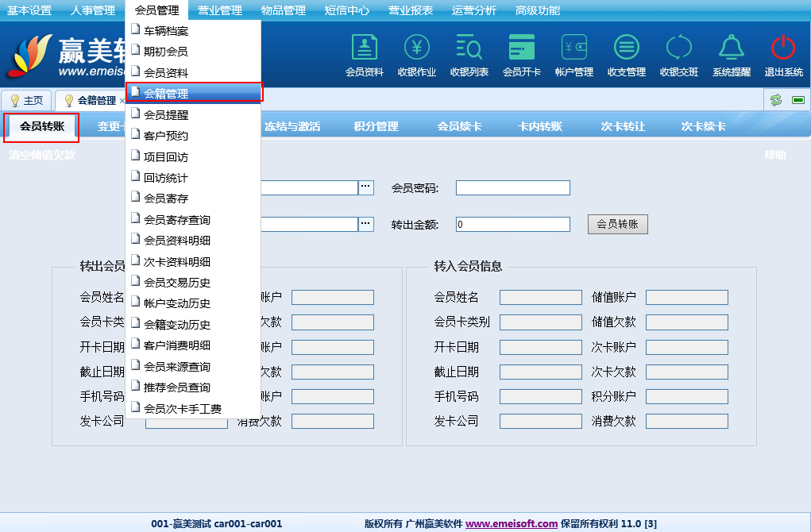Open the ellipsis picker beside the first member field
Screen dimensions: 811x532
(365, 187)
